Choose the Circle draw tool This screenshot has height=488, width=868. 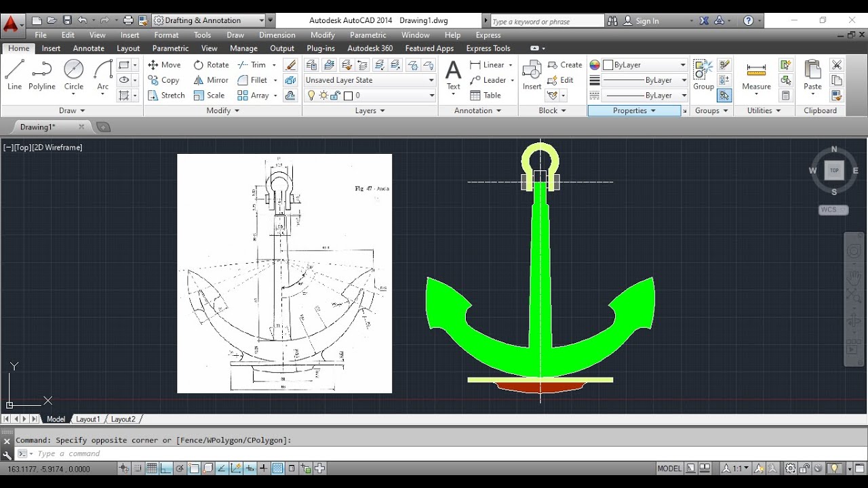point(74,75)
